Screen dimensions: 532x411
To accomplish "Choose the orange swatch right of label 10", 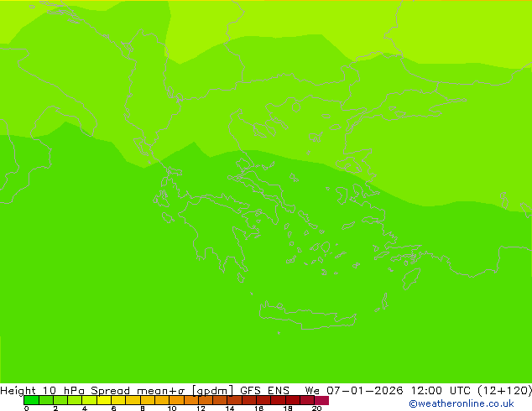I will click(x=176, y=400).
